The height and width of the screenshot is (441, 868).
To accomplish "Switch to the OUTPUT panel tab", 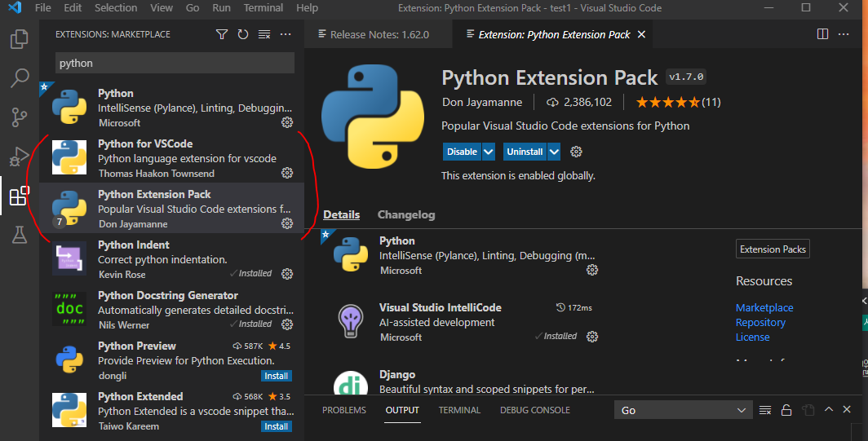I will tap(402, 410).
